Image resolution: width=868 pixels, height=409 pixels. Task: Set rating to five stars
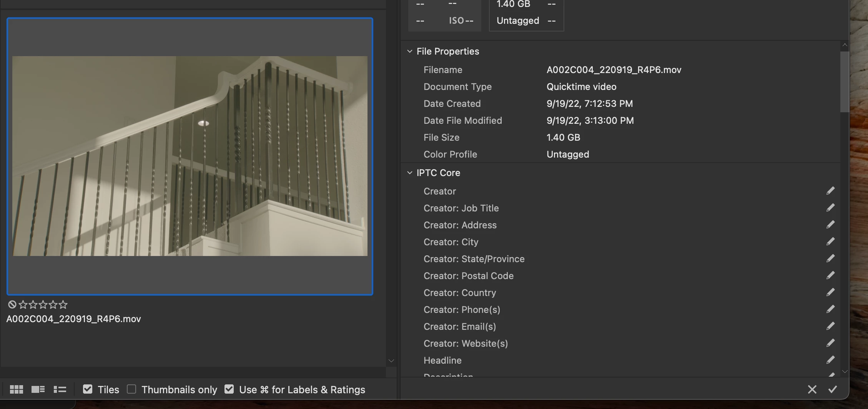63,305
